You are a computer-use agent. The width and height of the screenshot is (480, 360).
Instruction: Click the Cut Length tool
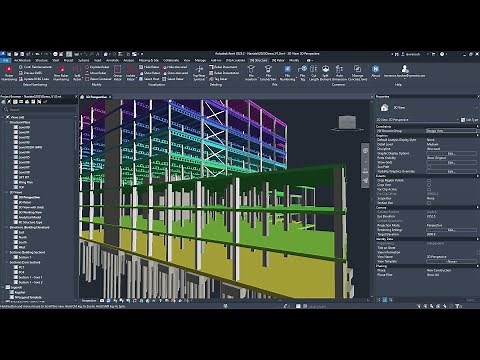(x=313, y=73)
